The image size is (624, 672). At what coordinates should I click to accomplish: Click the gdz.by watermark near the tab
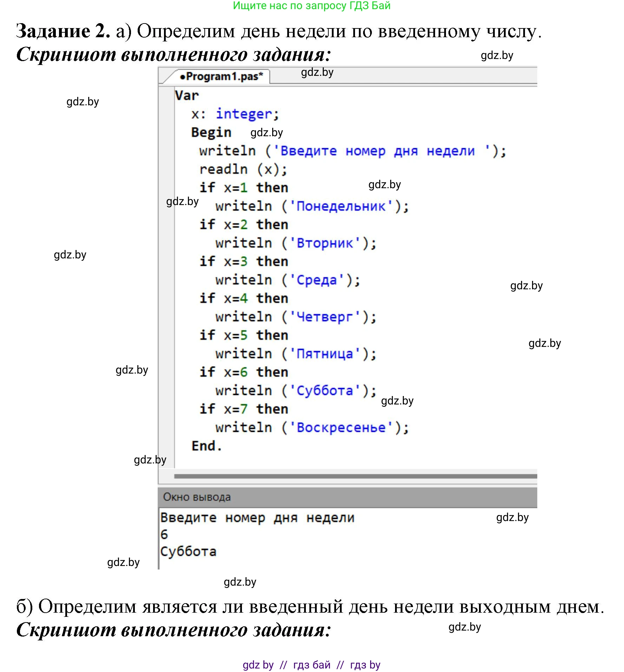pos(317,73)
